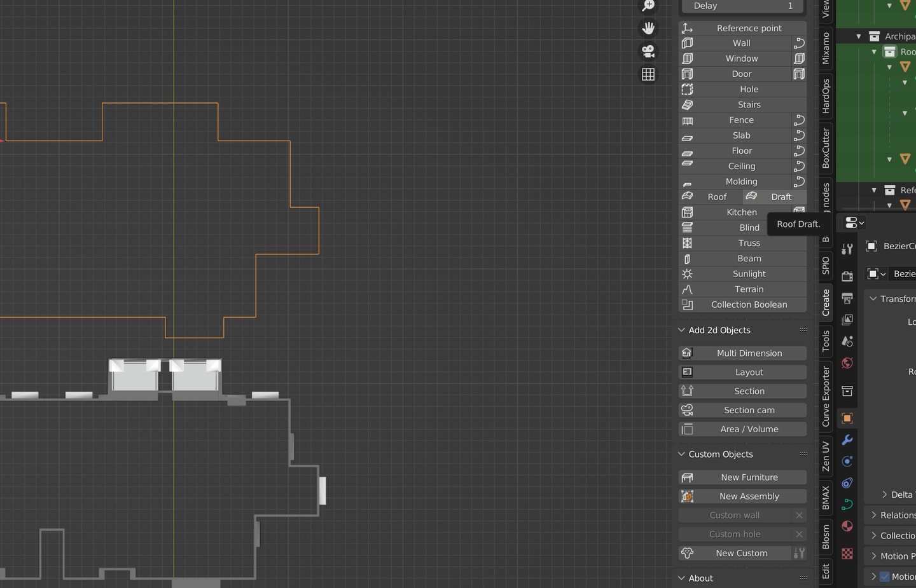Open the Scene properties icon
The width and height of the screenshot is (916, 588).
click(x=847, y=341)
